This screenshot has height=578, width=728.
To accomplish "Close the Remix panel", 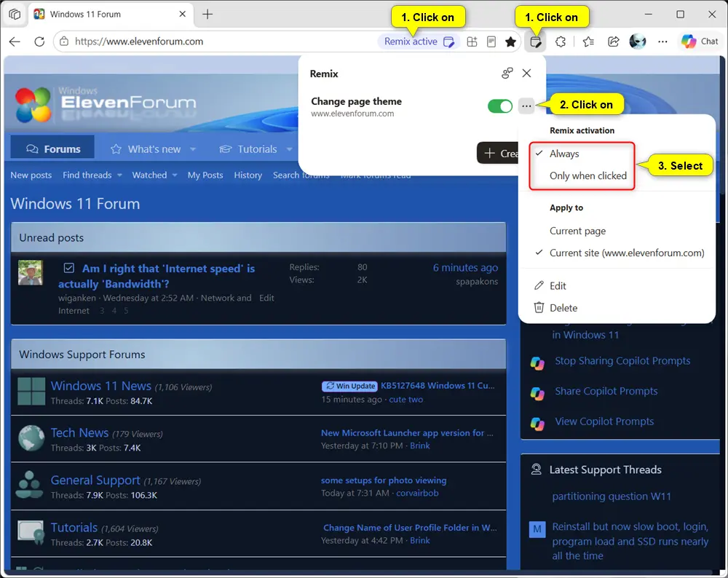I will click(x=526, y=74).
